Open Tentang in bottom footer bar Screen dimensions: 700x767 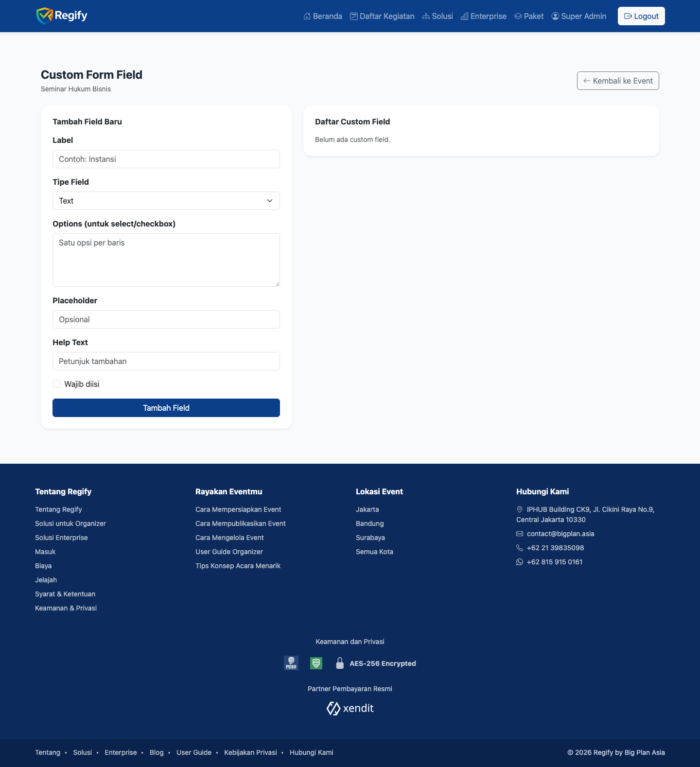coord(48,752)
